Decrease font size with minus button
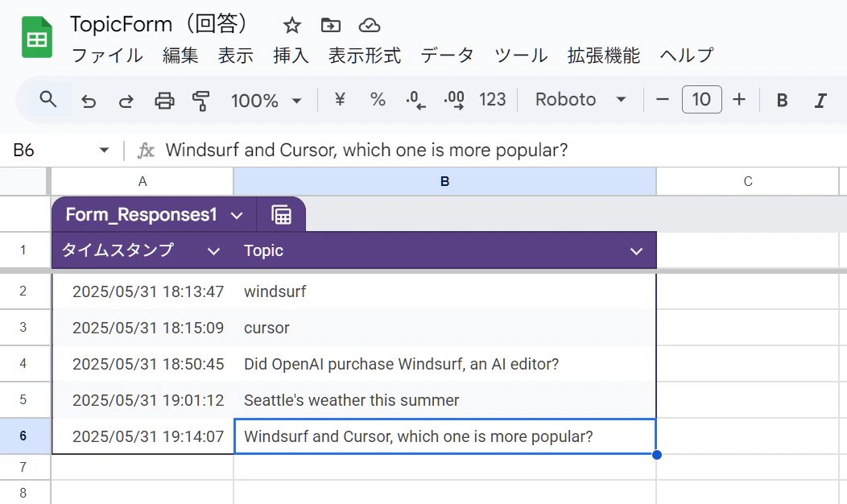Image resolution: width=847 pixels, height=504 pixels. tap(663, 99)
